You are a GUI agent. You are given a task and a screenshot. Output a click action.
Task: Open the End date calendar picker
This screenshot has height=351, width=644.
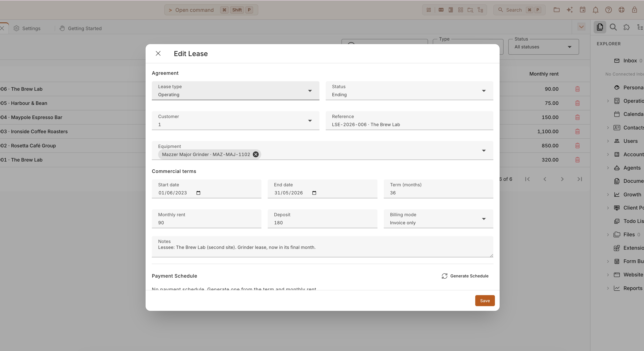pos(314,193)
